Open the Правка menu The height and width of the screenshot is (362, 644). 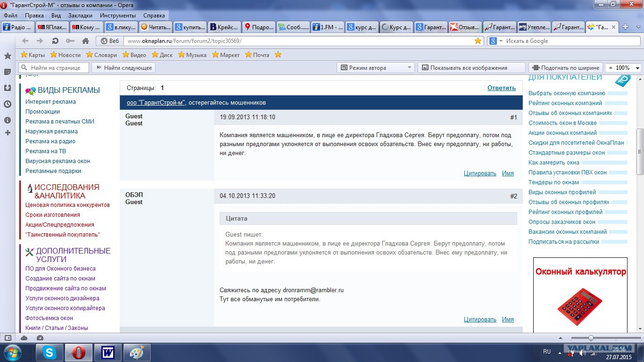[x=34, y=16]
